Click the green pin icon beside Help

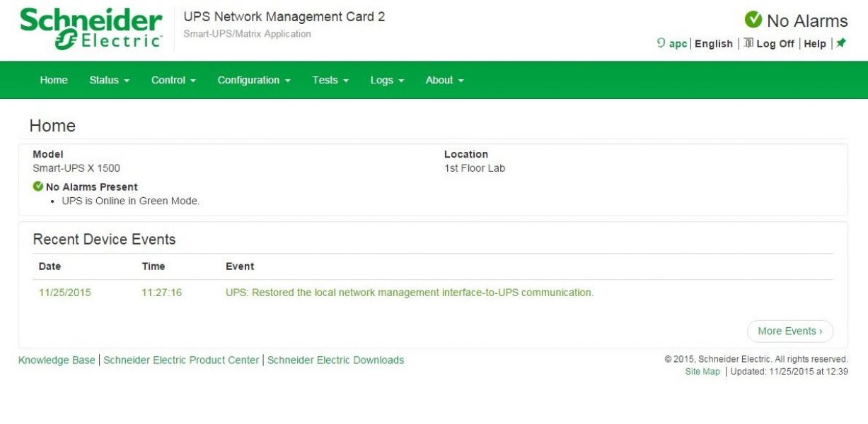coord(841,43)
